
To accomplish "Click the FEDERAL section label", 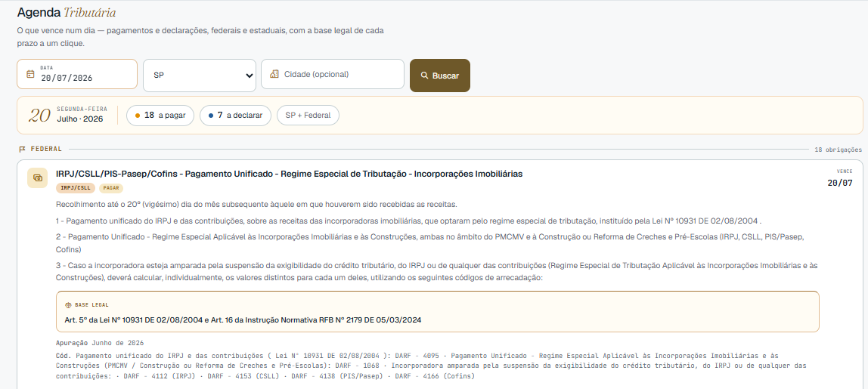I will pos(46,149).
